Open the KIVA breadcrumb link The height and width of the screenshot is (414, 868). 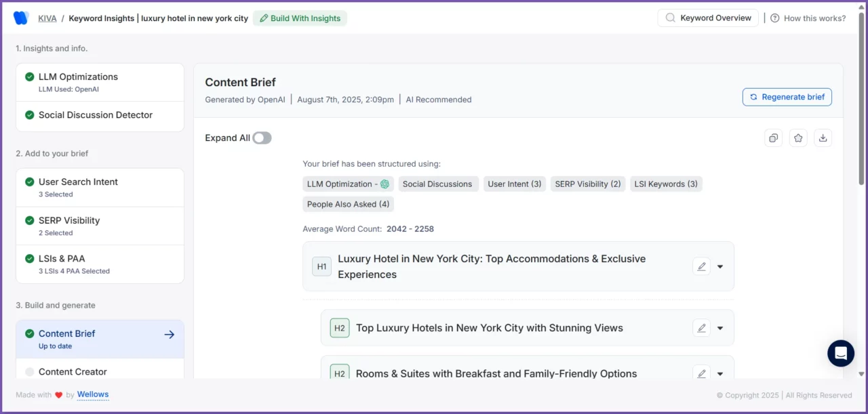(x=47, y=18)
